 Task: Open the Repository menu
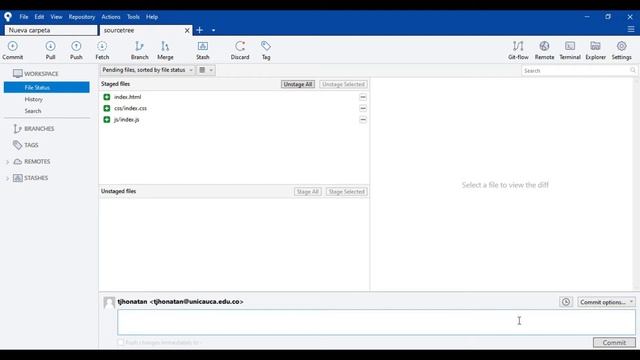(82, 17)
